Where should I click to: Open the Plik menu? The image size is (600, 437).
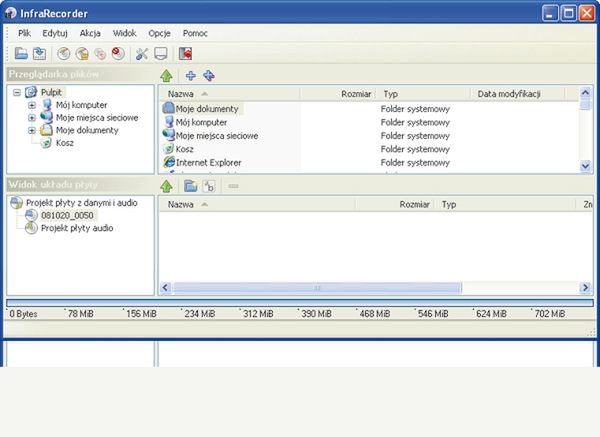[26, 33]
